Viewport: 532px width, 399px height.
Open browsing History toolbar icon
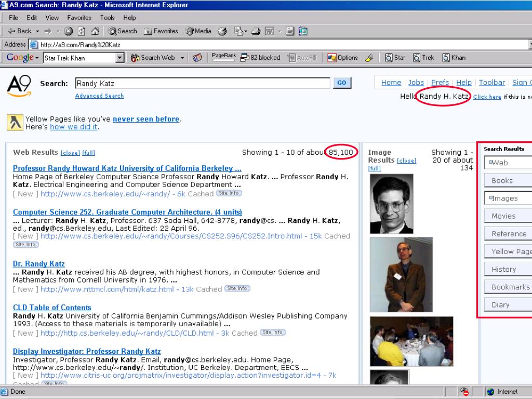point(222,31)
